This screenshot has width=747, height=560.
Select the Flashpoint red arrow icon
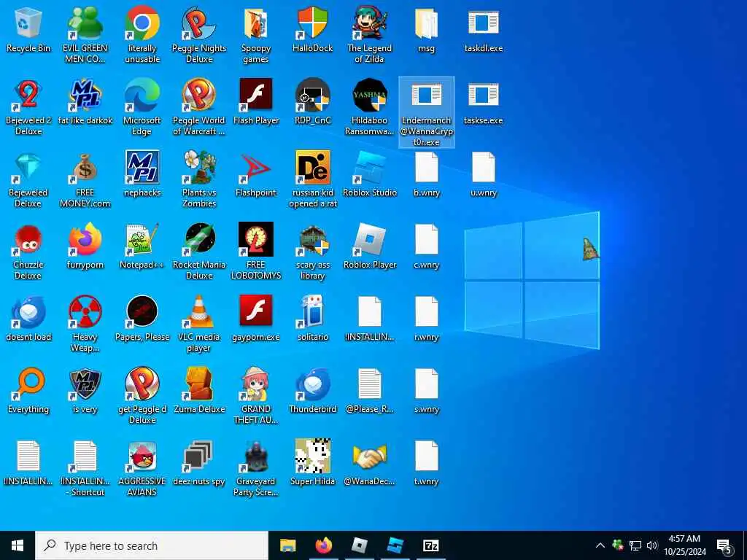[256, 168]
